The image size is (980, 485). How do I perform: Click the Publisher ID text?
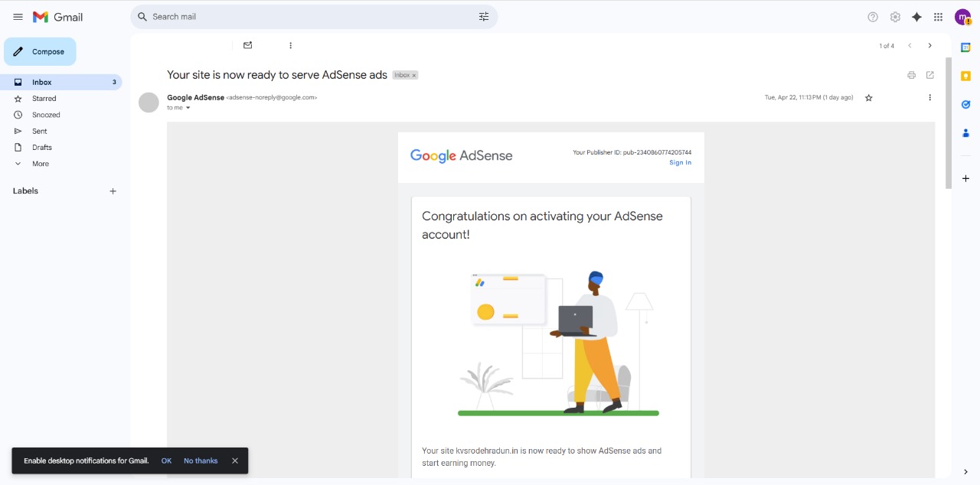(x=632, y=152)
